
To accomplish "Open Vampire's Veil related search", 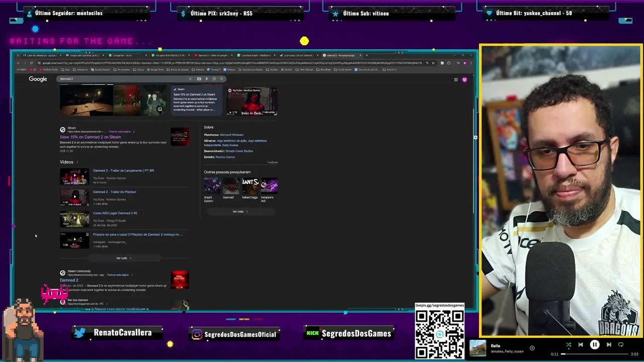I will [x=269, y=190].
